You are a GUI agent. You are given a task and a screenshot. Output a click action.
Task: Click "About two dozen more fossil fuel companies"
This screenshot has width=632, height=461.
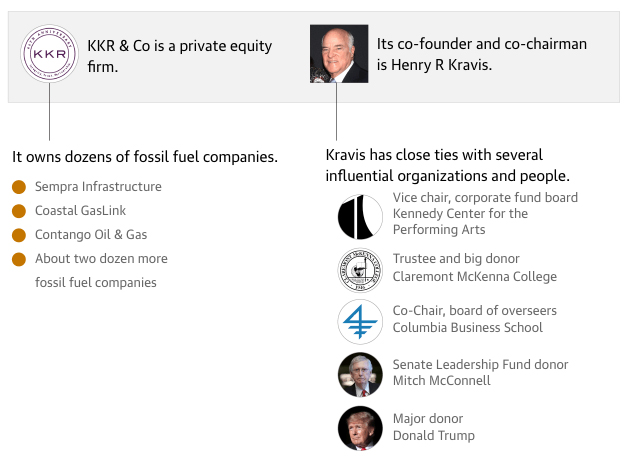click(x=101, y=270)
